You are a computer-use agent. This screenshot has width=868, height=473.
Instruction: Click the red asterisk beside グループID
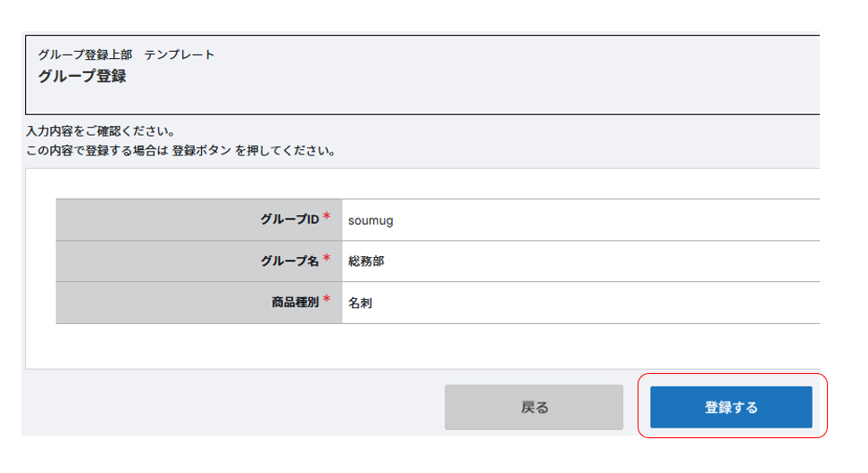tap(327, 217)
